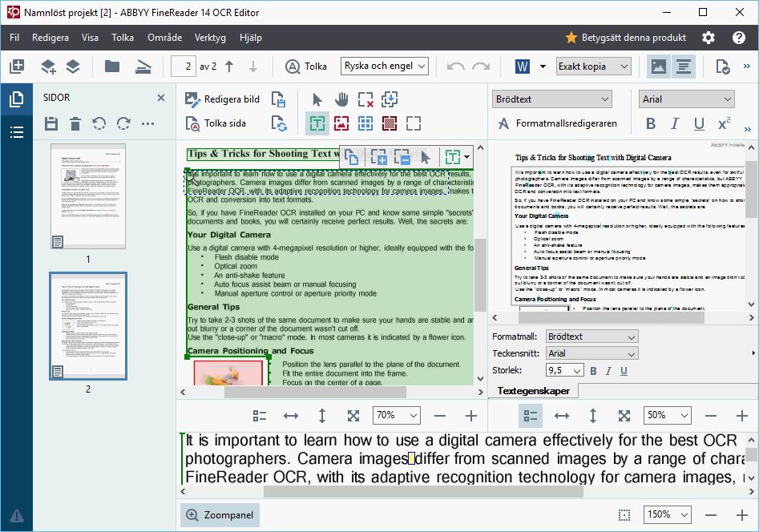The width and height of the screenshot is (759, 532).
Task: Select the pages thumbnail view sidebar icon
Action: (17, 99)
